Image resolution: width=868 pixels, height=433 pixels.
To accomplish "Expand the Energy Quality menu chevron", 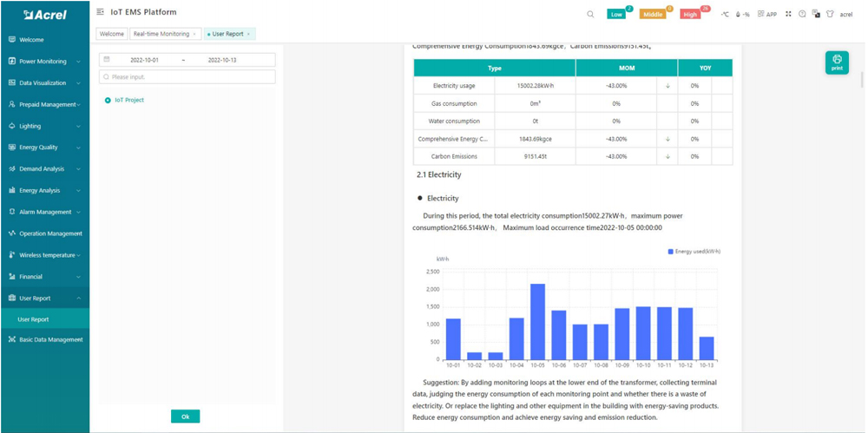I will tap(79, 148).
